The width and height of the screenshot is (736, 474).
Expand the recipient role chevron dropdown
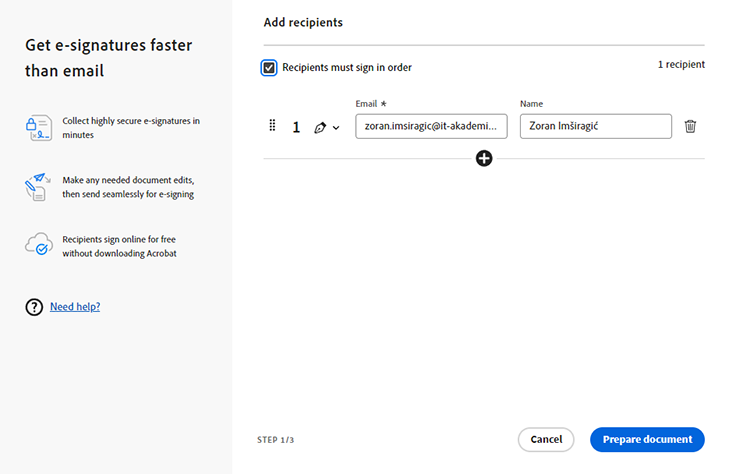coord(336,128)
